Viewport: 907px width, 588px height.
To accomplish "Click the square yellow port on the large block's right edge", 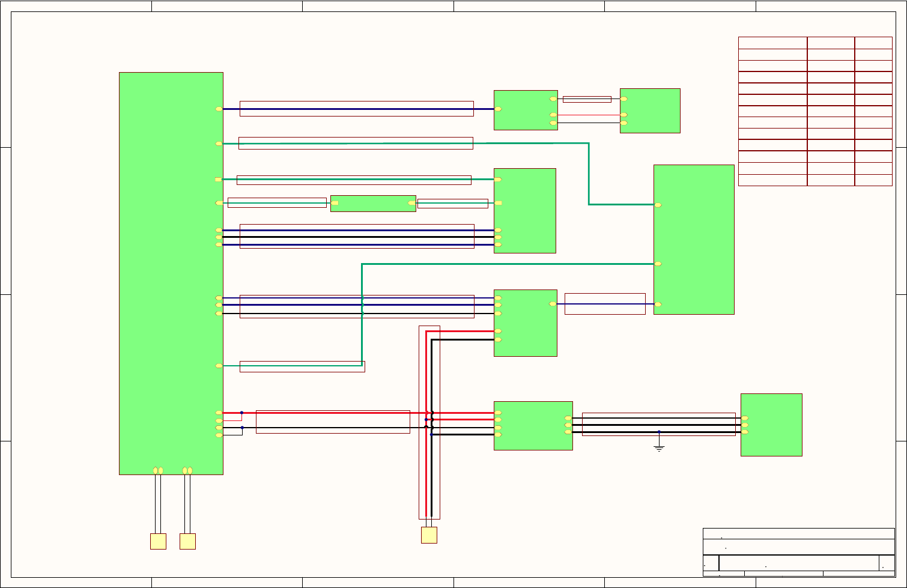I will click(219, 180).
